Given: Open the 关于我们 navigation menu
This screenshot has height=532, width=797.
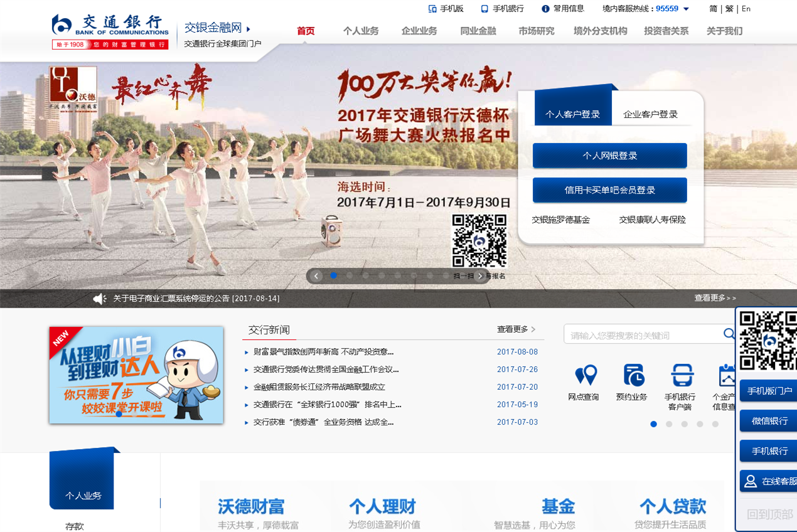Looking at the screenshot, I should [x=725, y=31].
